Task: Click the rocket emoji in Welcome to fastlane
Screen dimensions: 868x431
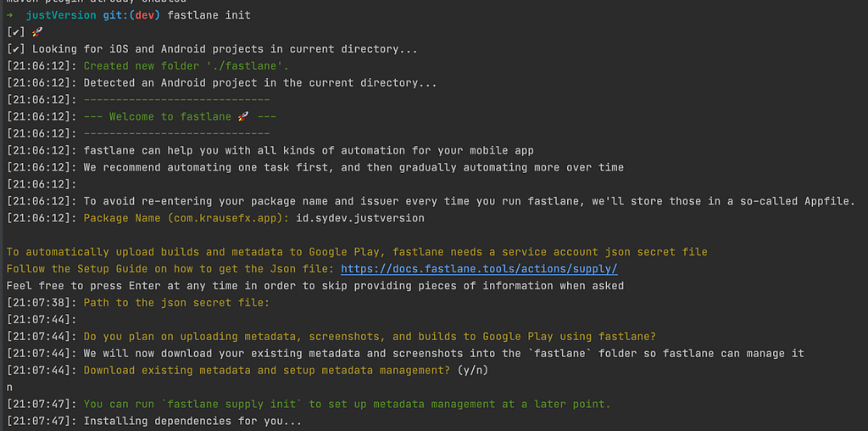Action: (243, 117)
